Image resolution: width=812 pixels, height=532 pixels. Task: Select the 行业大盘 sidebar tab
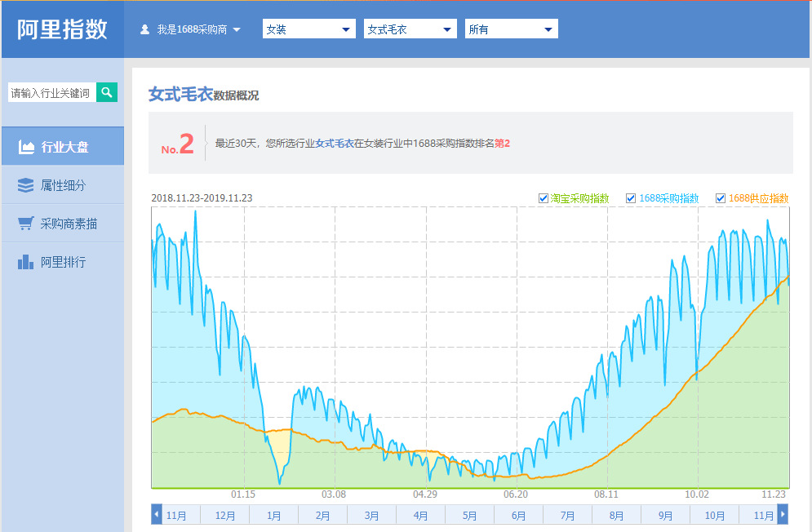[x=63, y=146]
